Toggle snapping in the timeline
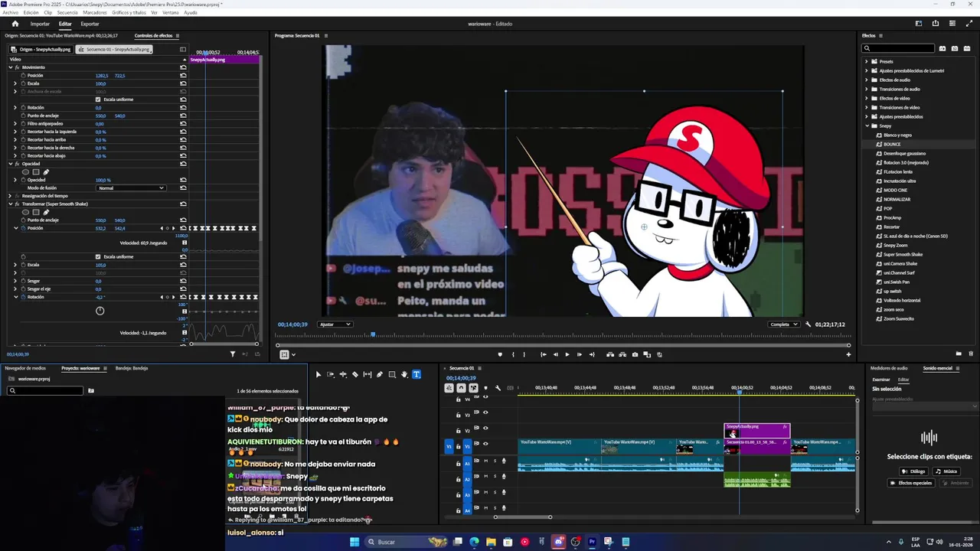The image size is (980, 551). [x=461, y=388]
